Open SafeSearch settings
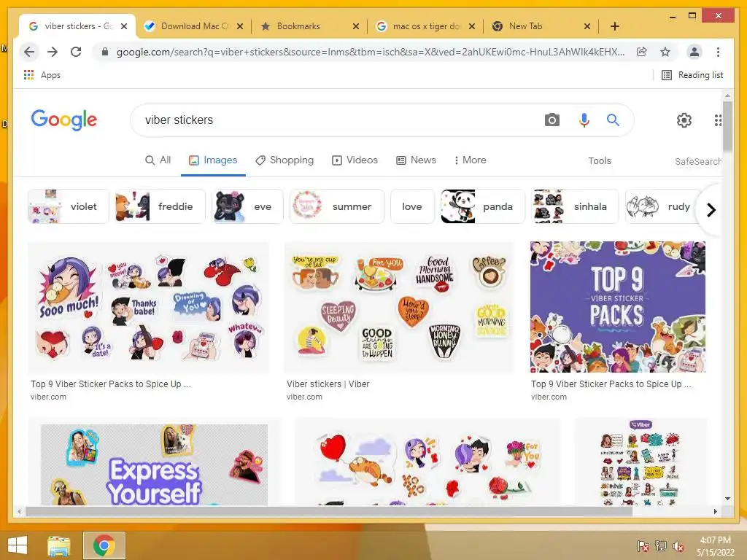The width and height of the screenshot is (747, 560). point(698,161)
